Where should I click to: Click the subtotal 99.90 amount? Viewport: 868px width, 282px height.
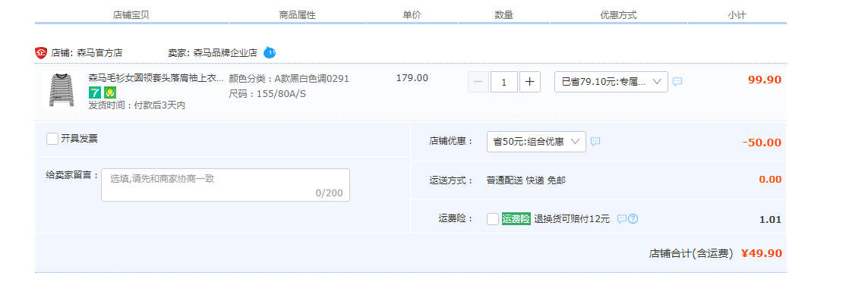[x=765, y=80]
